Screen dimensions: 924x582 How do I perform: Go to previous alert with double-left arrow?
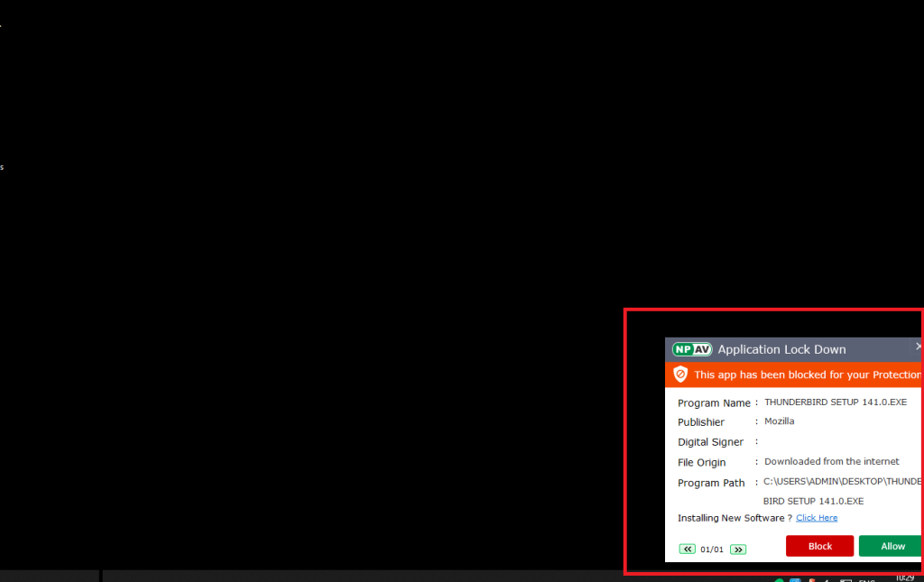(688, 549)
